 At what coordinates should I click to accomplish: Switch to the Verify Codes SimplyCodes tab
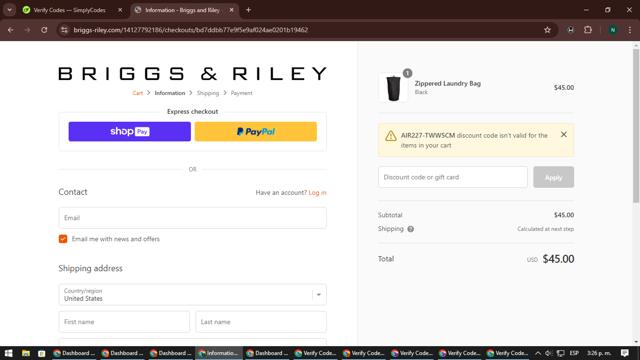pyautogui.click(x=69, y=10)
